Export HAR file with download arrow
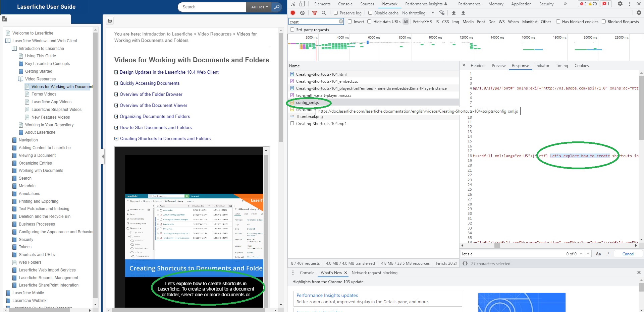Viewport: 644px width, 312px height. 463,13
